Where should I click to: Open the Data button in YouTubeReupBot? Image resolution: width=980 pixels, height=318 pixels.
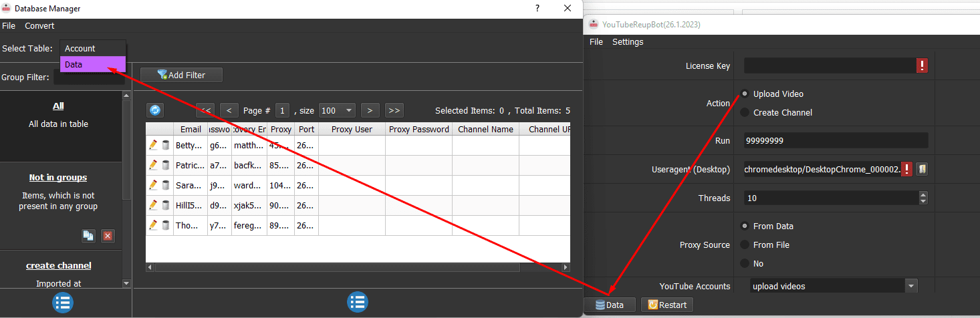608,305
